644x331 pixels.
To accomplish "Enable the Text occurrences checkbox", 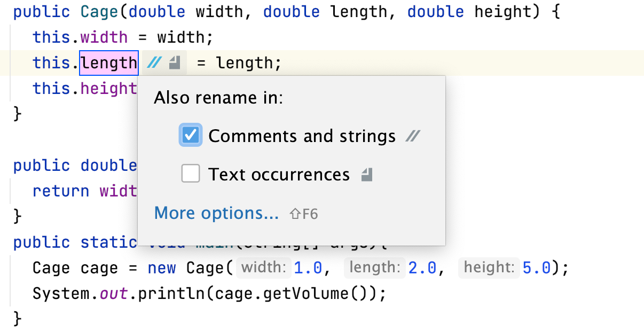I will pyautogui.click(x=191, y=174).
